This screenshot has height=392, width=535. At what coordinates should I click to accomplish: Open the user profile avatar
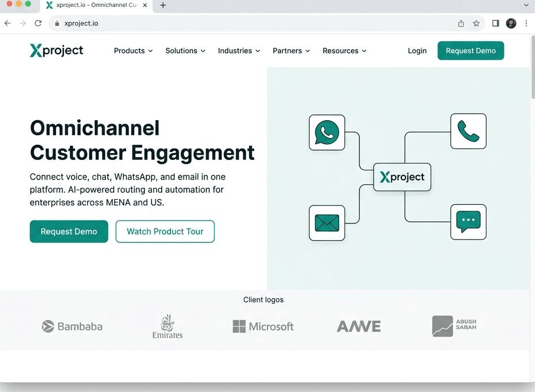(x=511, y=23)
